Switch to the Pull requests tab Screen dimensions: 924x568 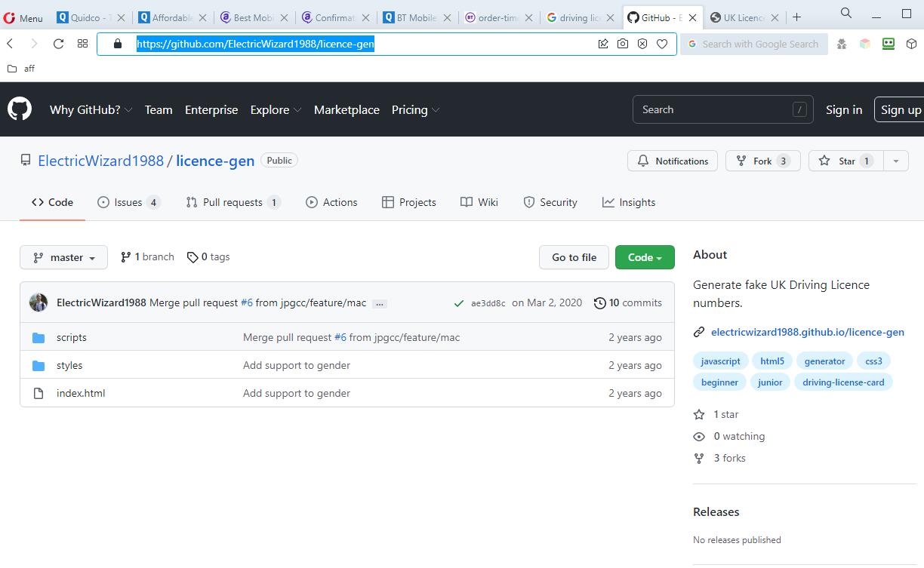233,202
